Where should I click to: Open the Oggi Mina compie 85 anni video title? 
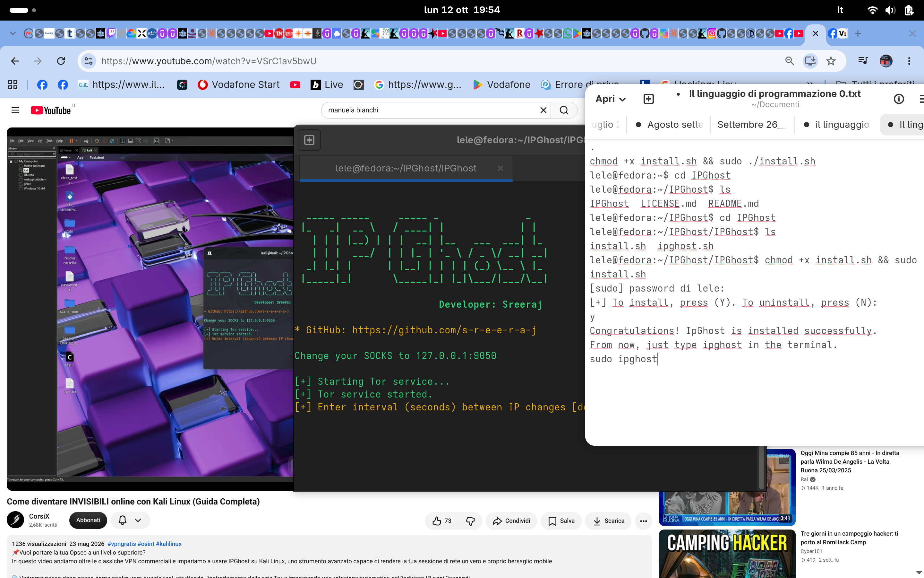850,462
